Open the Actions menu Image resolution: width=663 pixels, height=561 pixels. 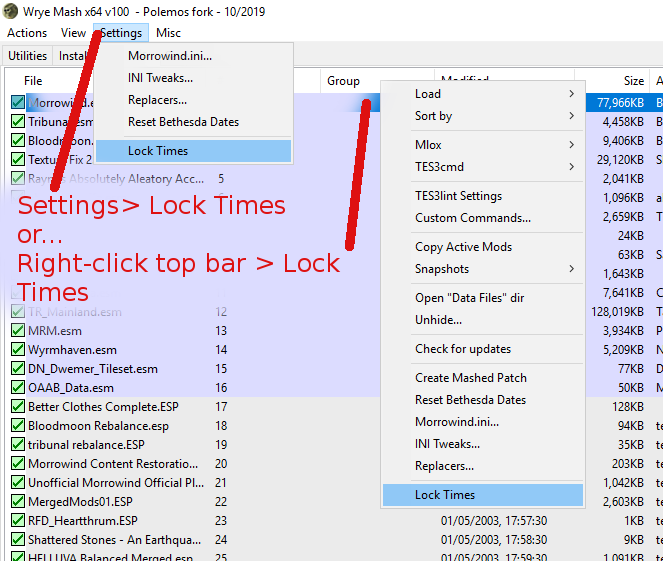pyautogui.click(x=27, y=33)
